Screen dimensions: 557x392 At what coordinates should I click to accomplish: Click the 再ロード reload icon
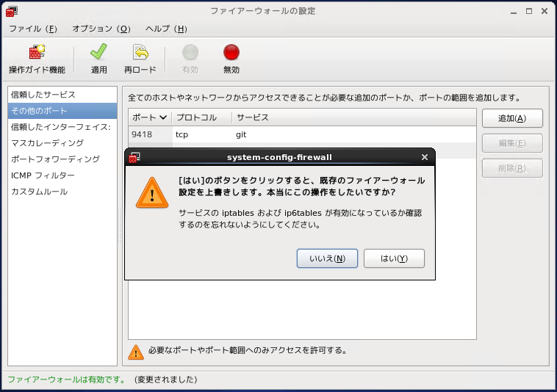140,52
